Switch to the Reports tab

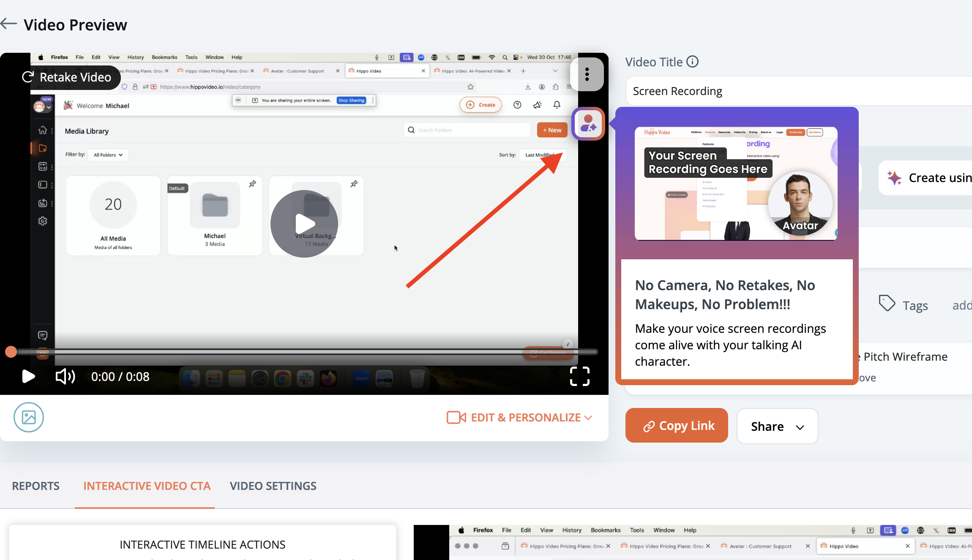point(35,486)
